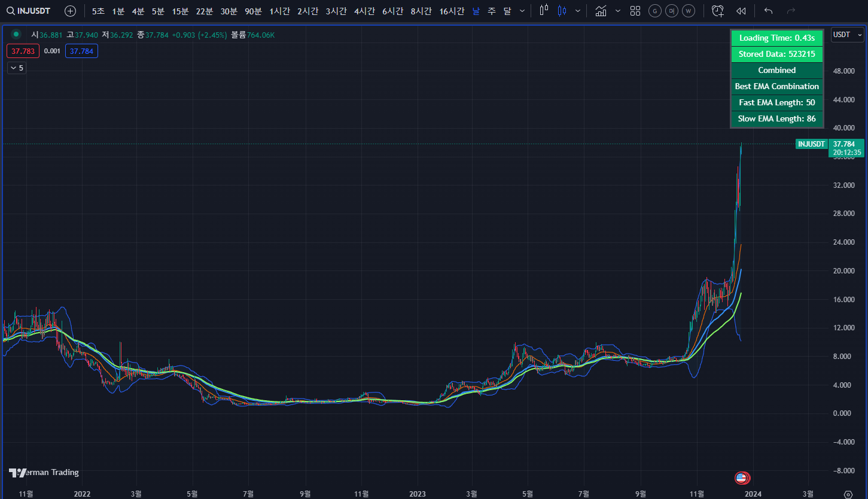868x499 pixels.
Task: Open the USDT currency dropdown
Action: click(x=847, y=35)
